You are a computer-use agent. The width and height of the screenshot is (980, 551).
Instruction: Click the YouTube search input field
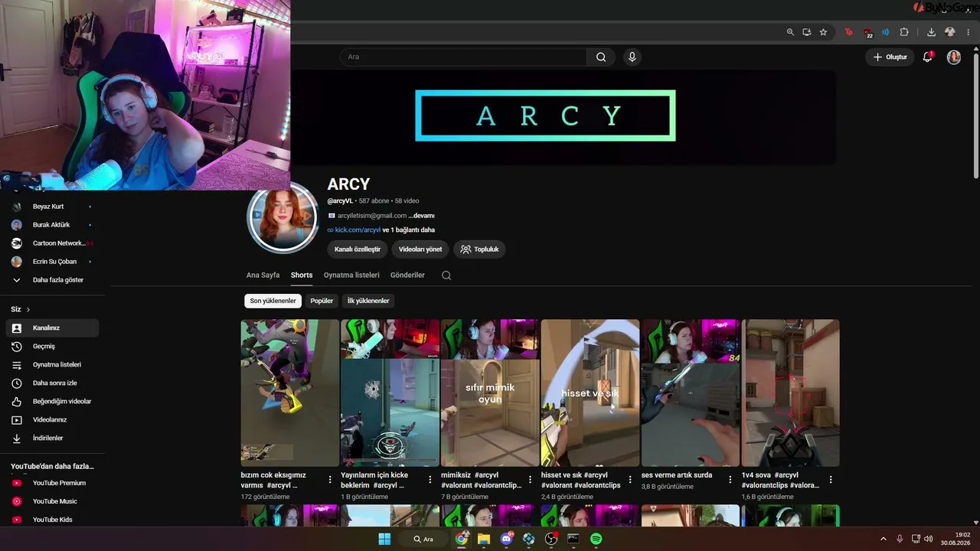[x=463, y=57]
